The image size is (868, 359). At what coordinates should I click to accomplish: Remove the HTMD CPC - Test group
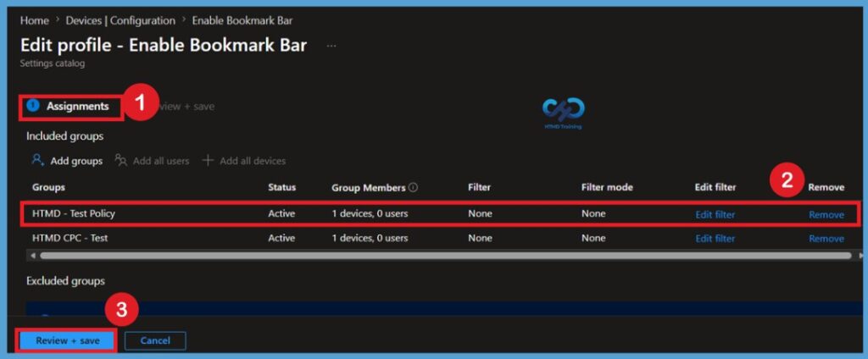pos(826,239)
